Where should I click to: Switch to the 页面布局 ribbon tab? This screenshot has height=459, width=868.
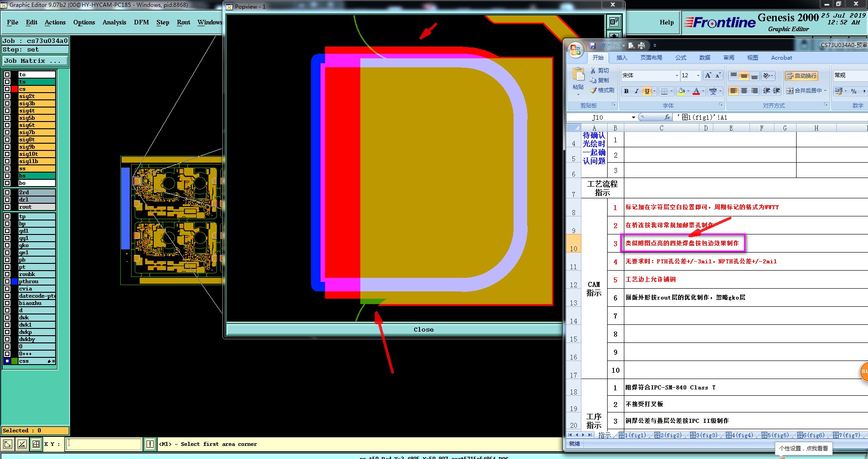tap(651, 58)
